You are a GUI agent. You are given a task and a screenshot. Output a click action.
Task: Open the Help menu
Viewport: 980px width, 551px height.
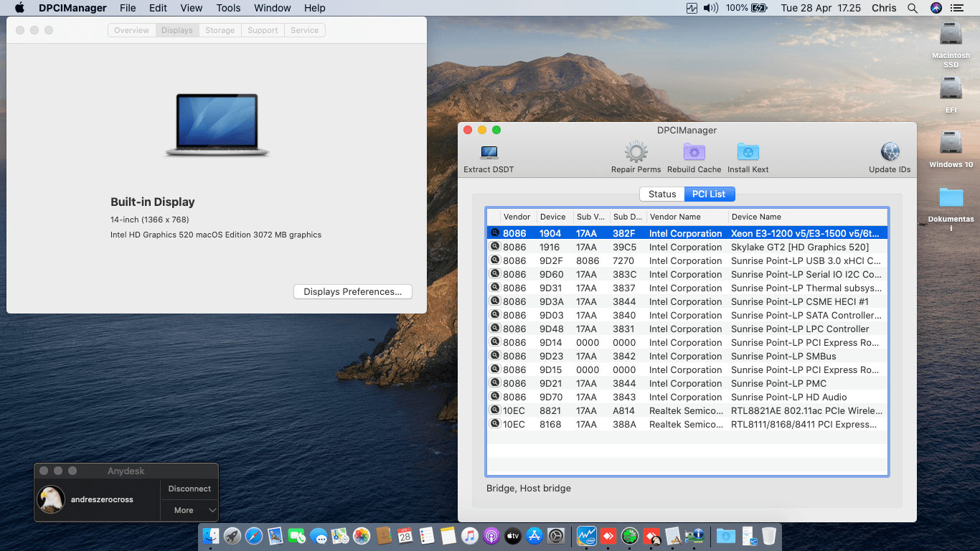pos(315,8)
